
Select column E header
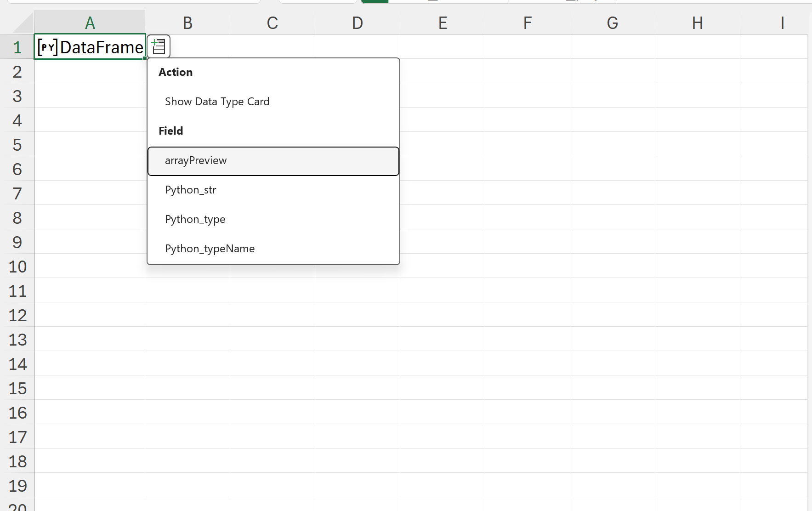[x=443, y=23]
